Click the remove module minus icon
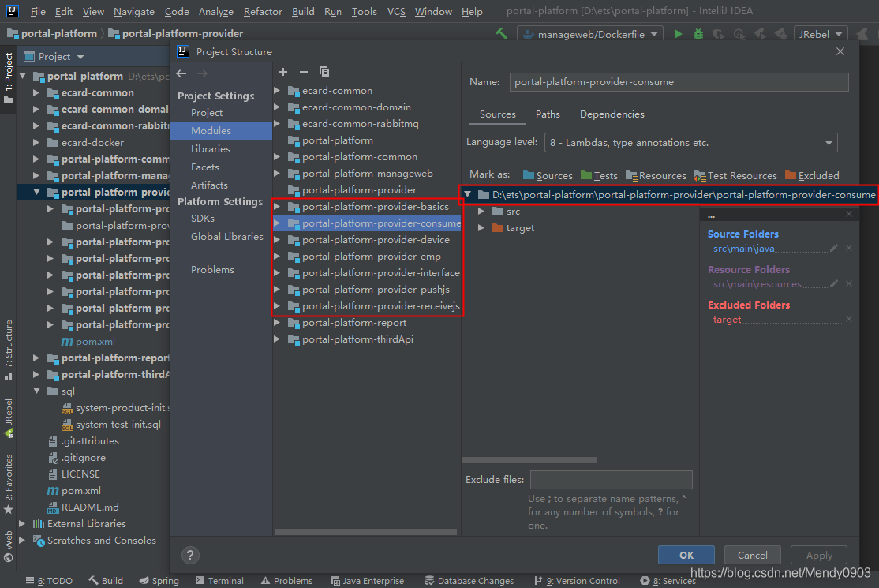879x588 pixels. pos(304,72)
